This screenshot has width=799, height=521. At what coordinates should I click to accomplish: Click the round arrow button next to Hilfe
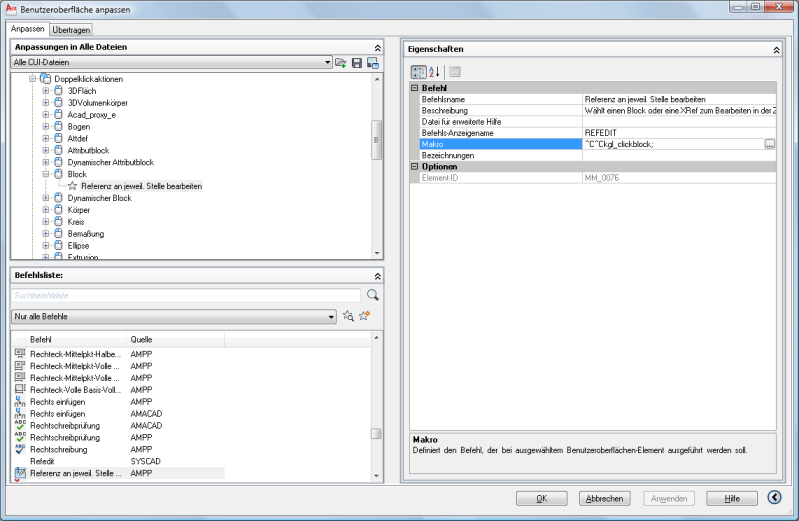tap(774, 498)
